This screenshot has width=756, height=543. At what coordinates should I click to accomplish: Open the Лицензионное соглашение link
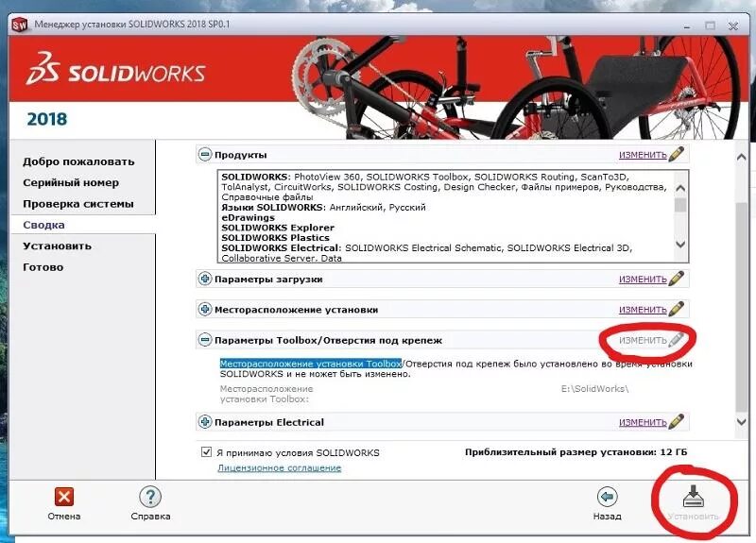click(x=279, y=467)
